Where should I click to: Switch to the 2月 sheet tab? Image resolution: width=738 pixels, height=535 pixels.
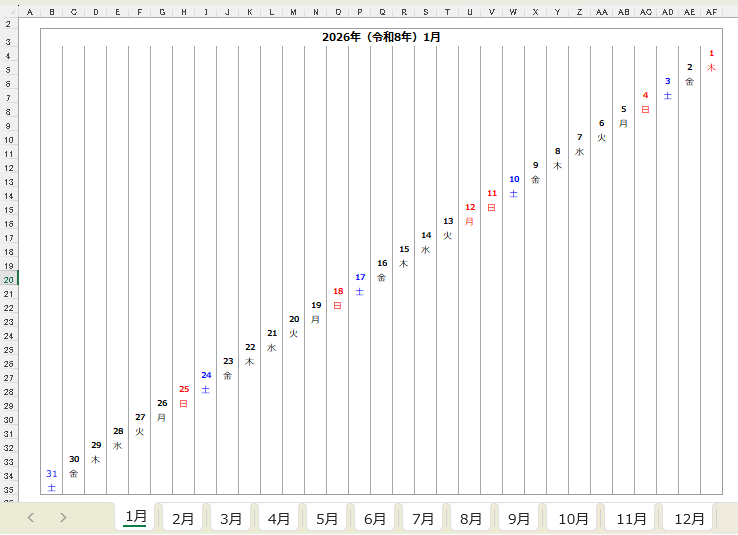click(183, 518)
